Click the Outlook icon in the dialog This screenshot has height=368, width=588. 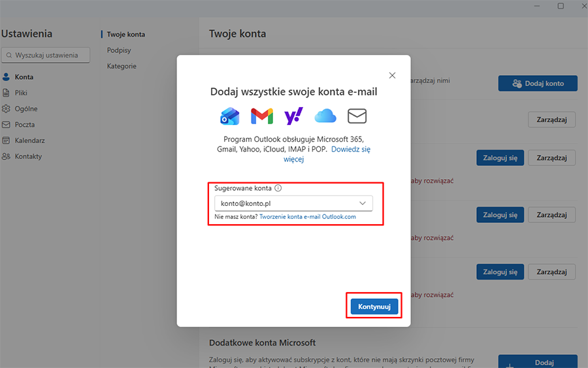pos(229,116)
